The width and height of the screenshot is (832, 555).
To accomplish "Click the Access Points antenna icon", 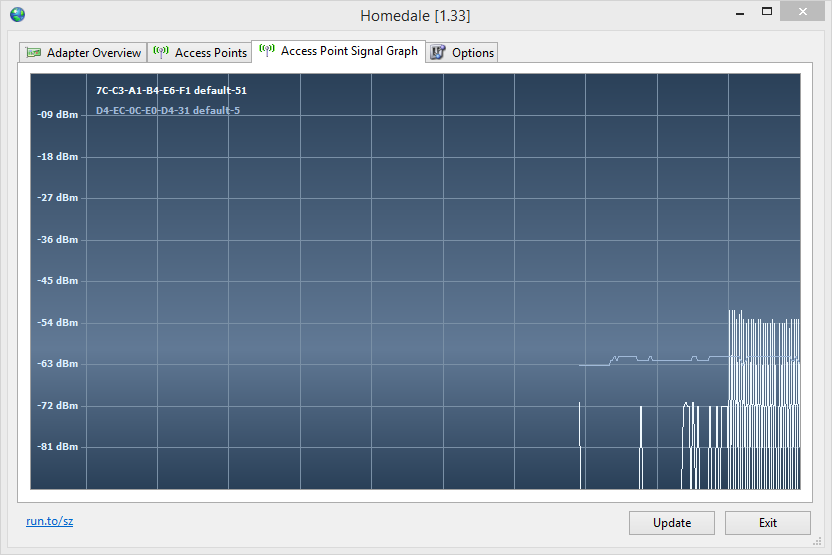I will click(161, 52).
